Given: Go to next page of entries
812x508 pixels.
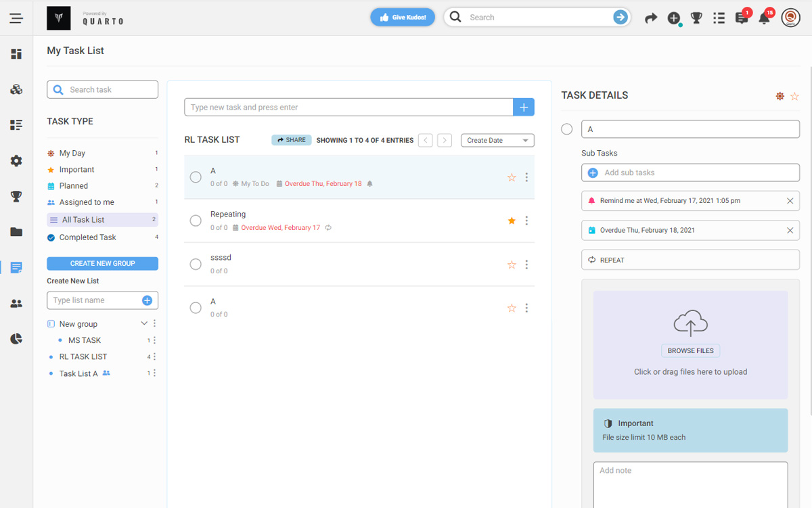Looking at the screenshot, I should [x=445, y=141].
